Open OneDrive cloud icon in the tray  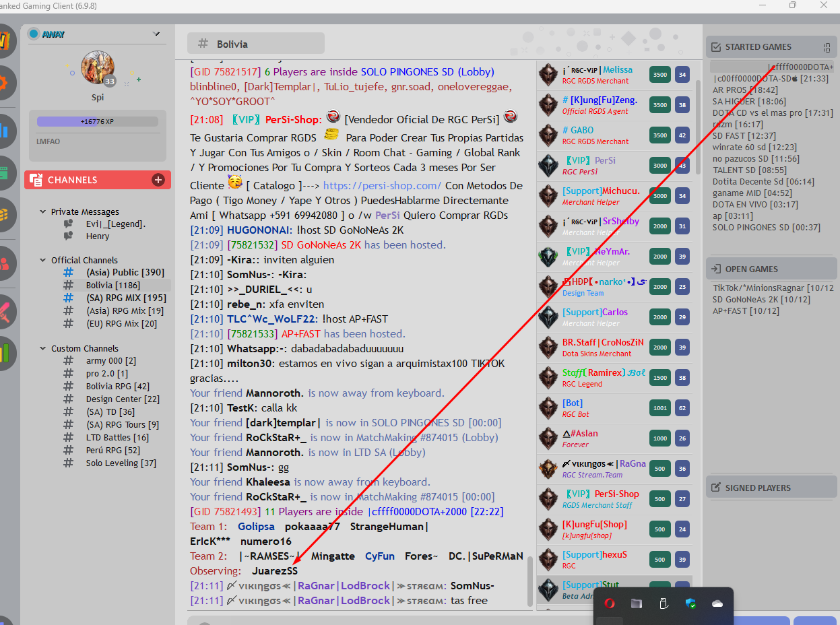(717, 603)
